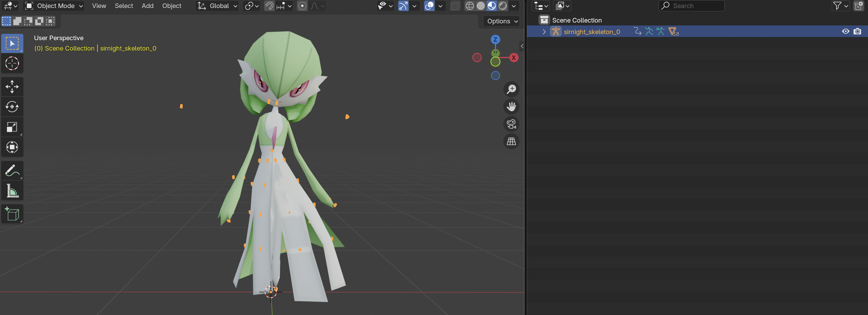
Task: Click the Scene Collection archive icon
Action: click(x=544, y=20)
